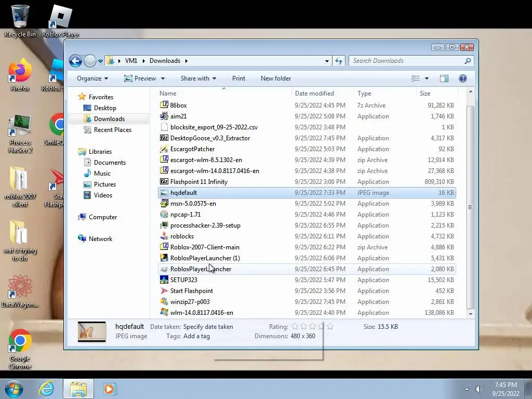This screenshot has width=532, height=399.
Task: Sort by the Date modified column
Action: point(322,94)
